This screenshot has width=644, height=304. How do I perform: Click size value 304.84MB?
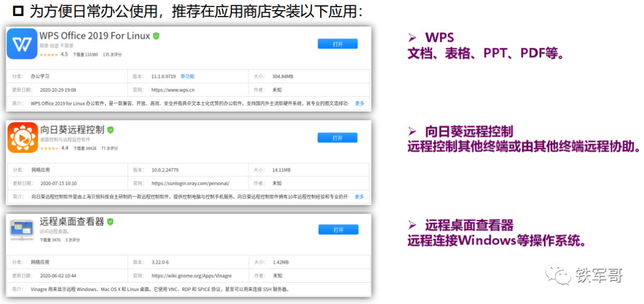pyautogui.click(x=283, y=76)
